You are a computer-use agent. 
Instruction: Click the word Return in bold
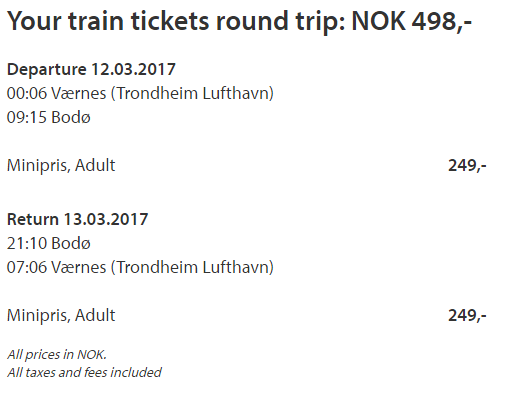(33, 219)
